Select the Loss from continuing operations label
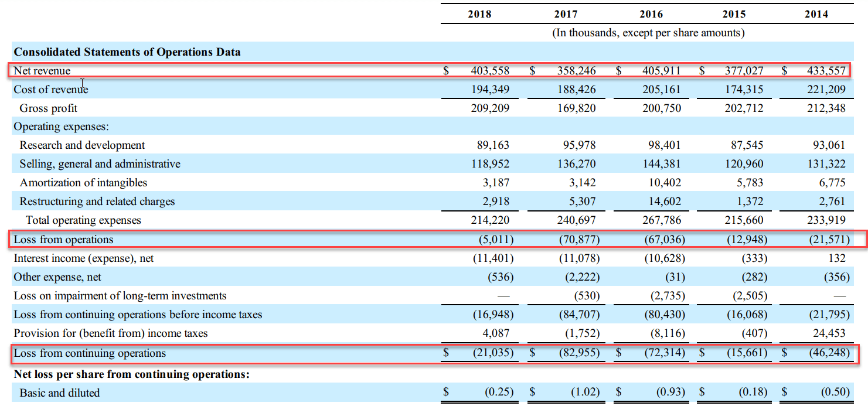 tap(90, 353)
